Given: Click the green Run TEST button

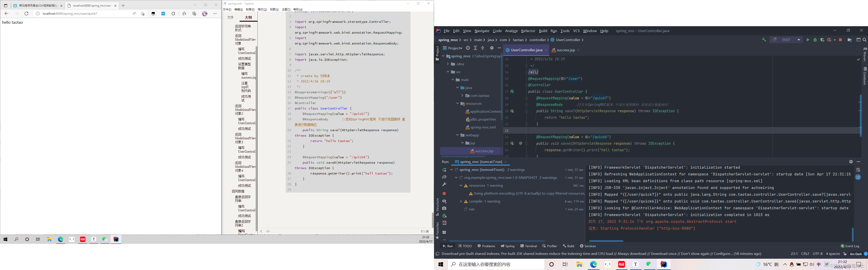Looking at the screenshot, I should coord(808,40).
